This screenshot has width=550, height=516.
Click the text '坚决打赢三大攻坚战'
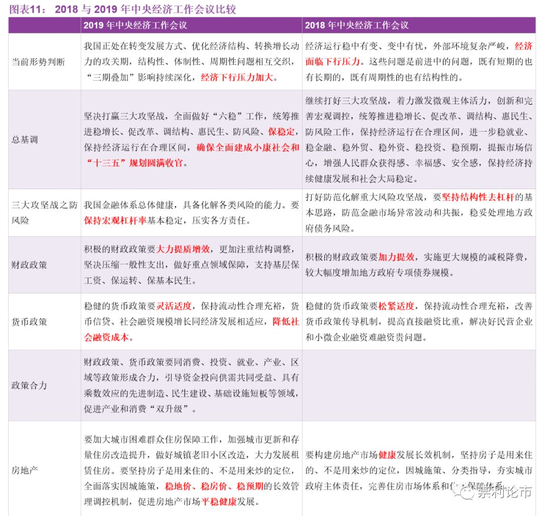[124, 116]
